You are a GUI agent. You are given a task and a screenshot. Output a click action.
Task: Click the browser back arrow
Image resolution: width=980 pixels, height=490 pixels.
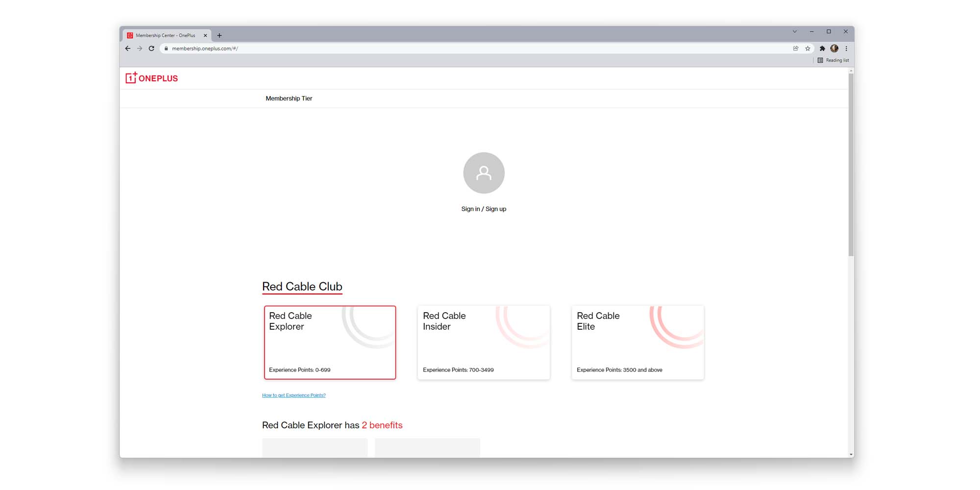click(x=128, y=49)
